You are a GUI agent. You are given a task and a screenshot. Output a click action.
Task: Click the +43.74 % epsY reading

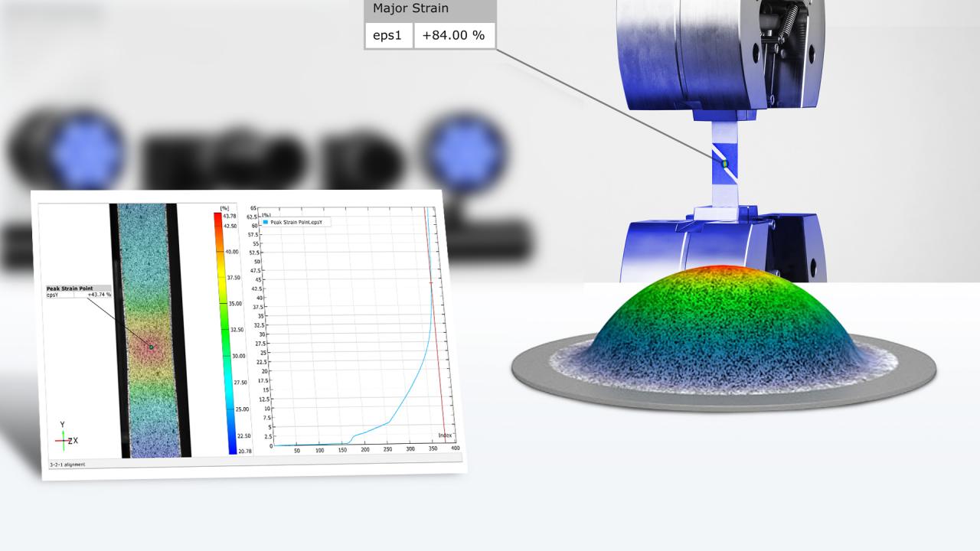point(99,294)
